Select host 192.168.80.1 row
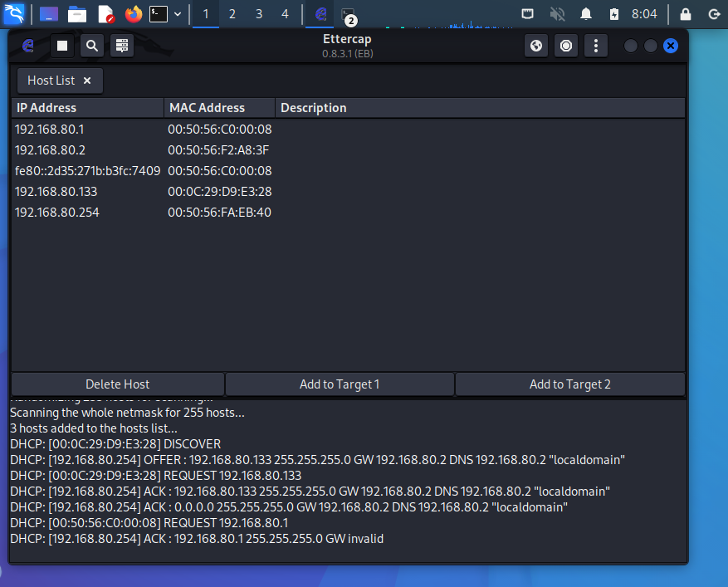The width and height of the screenshot is (728, 587). (348, 129)
